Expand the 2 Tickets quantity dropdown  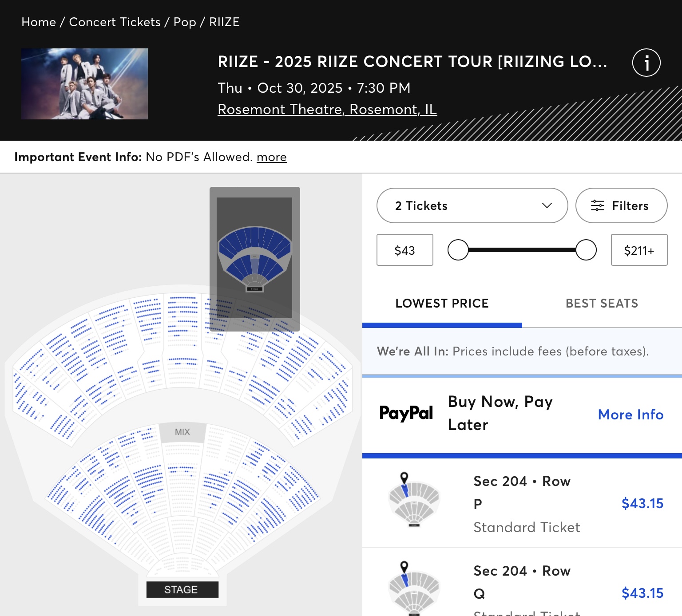pyautogui.click(x=472, y=206)
